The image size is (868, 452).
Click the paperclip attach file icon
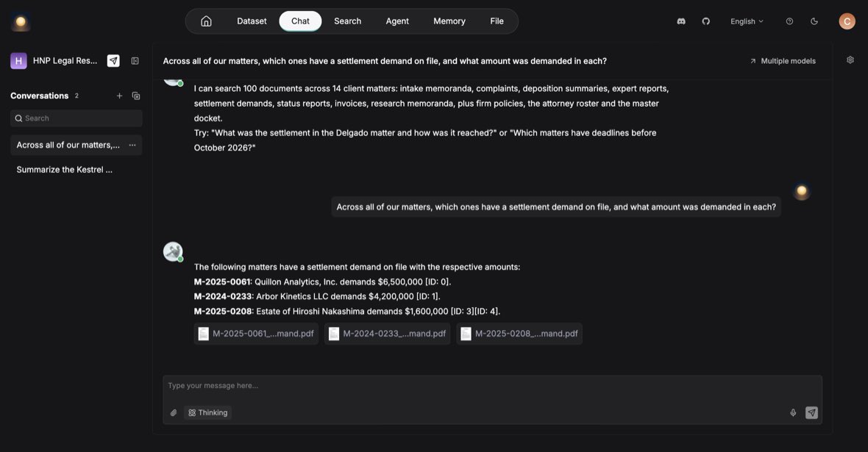[x=174, y=413]
